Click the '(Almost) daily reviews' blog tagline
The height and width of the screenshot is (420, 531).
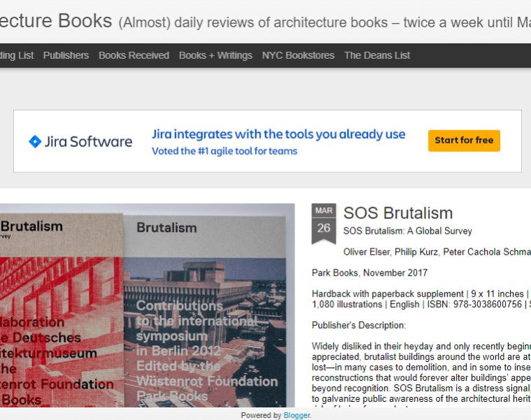(322, 22)
